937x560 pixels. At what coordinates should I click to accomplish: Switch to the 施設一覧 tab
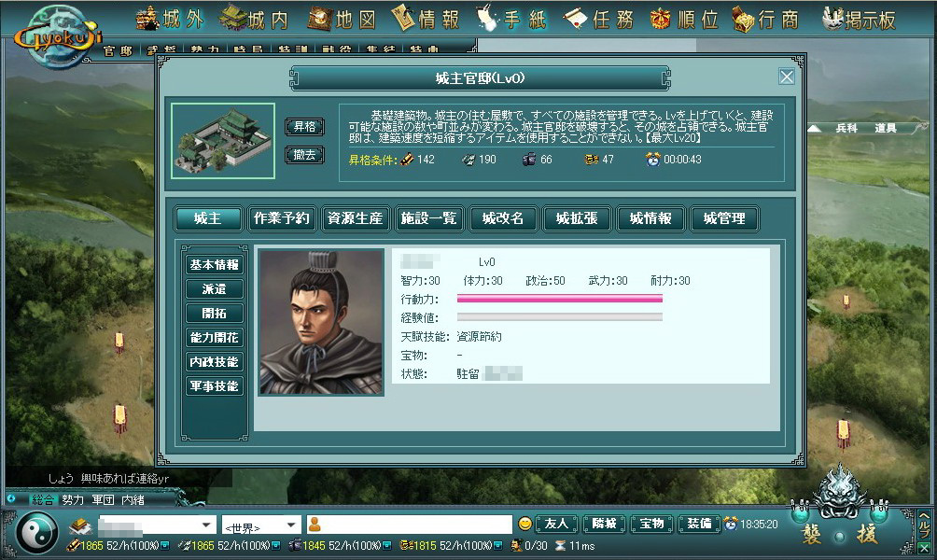[428, 218]
